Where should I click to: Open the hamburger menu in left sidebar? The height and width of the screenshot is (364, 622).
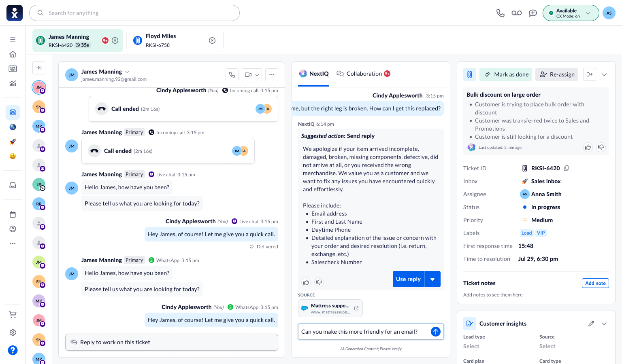pyautogui.click(x=13, y=40)
